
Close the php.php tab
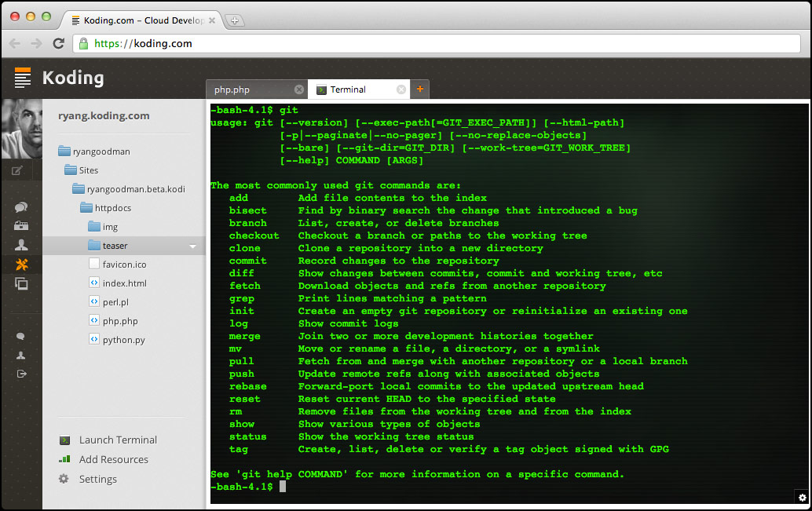tap(298, 89)
